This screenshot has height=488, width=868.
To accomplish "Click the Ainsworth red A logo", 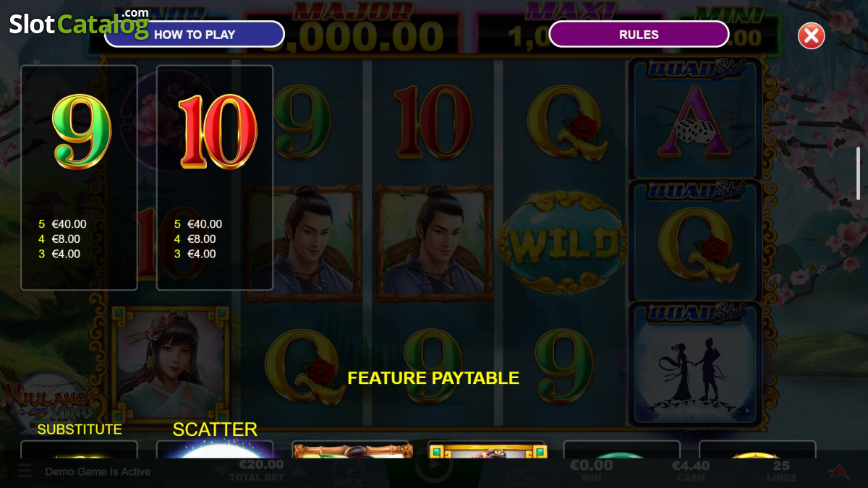I will [838, 471].
